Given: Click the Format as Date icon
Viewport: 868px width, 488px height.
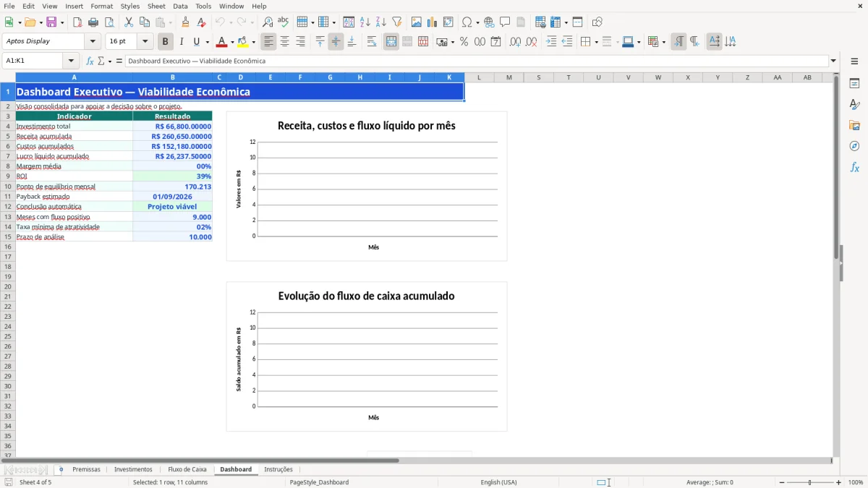Looking at the screenshot, I should tap(496, 42).
